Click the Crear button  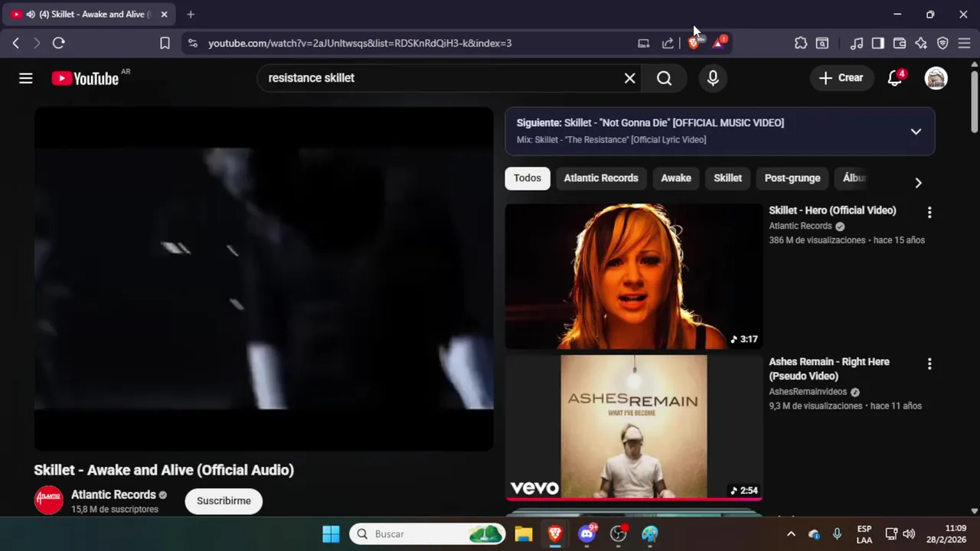point(841,78)
